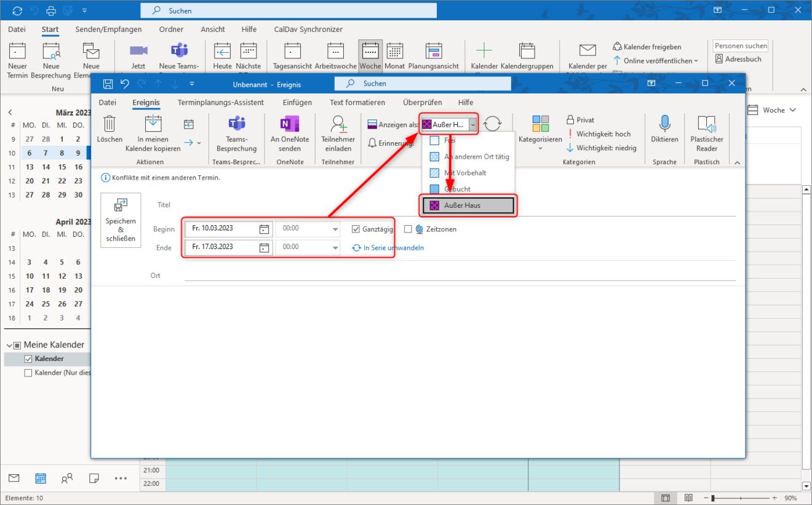The width and height of the screenshot is (812, 505).
Task: Create a Teams-Besprechung in event window
Action: point(237,132)
